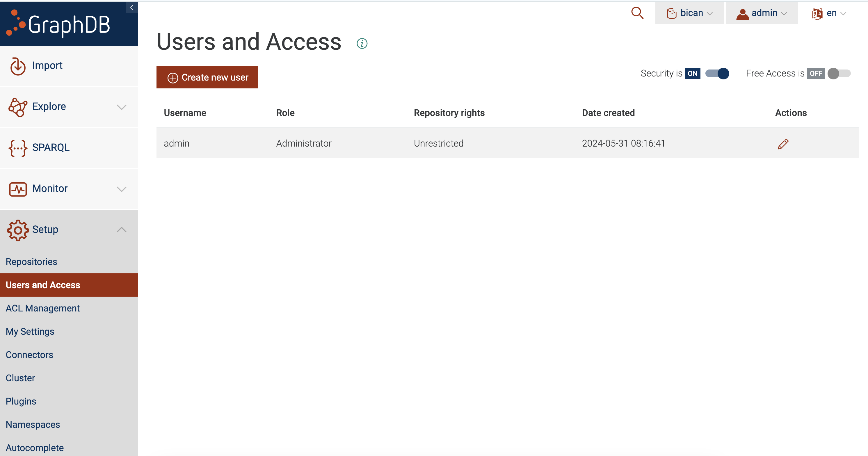Click the Monitor pulse icon

(18, 189)
